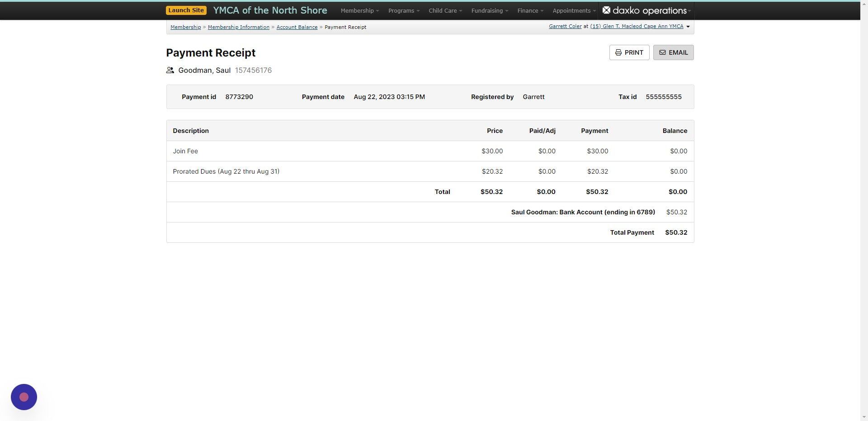This screenshot has height=421, width=868.
Task: Select the Registered by value Garrett
Action: 533,97
